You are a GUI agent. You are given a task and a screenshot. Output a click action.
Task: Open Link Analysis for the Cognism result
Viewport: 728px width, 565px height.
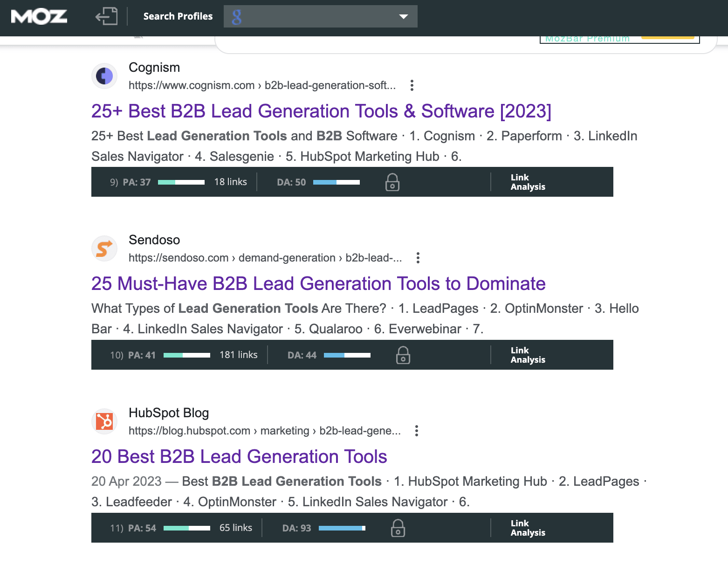528,182
